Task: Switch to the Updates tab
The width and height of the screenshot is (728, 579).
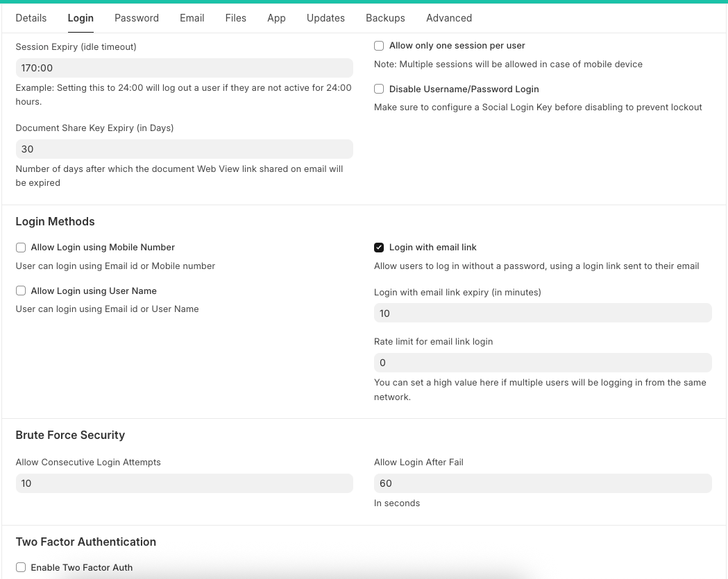Action: click(x=325, y=18)
